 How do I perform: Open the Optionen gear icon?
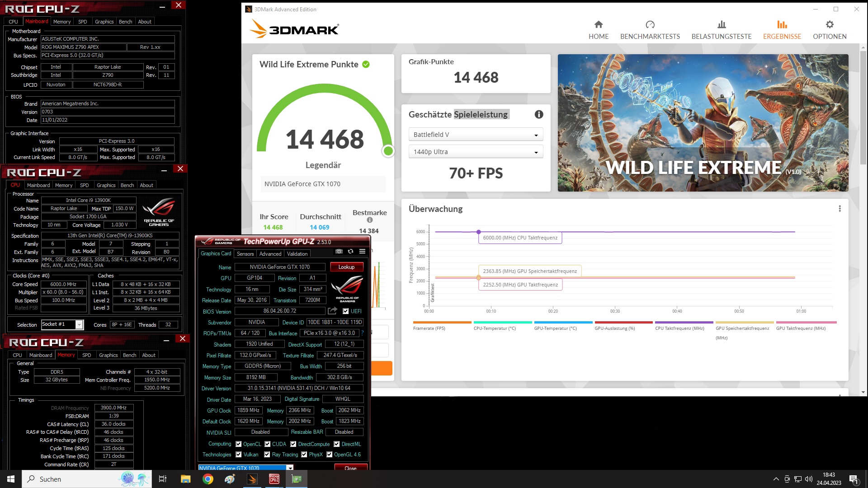[x=830, y=24]
